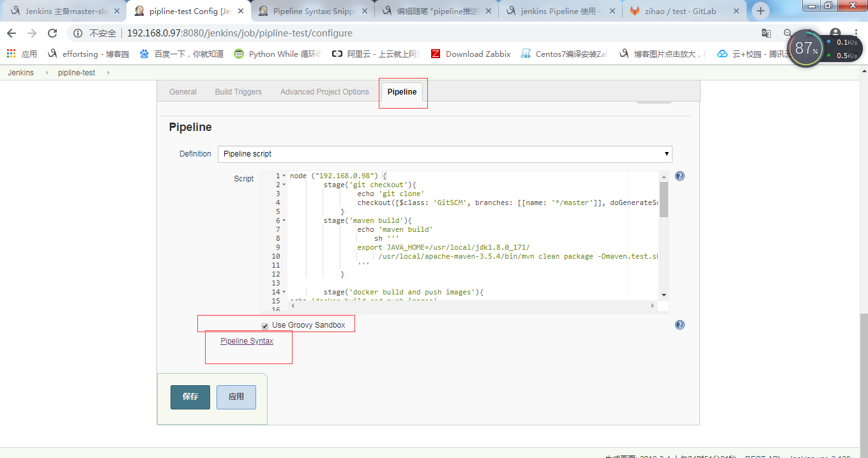Viewport: 868px width, 458px height.
Task: Open the Jenkins breadcrumb link
Action: coord(20,73)
